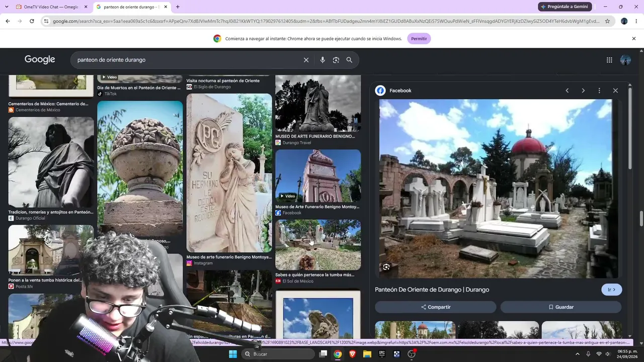Reload the current page
This screenshot has width=644, height=362.
tap(32, 21)
